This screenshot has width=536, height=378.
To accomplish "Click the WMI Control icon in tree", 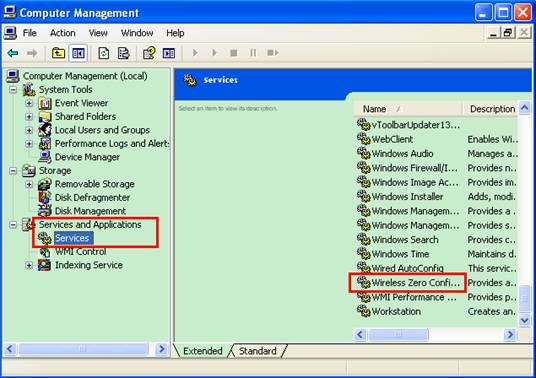I will (45, 252).
